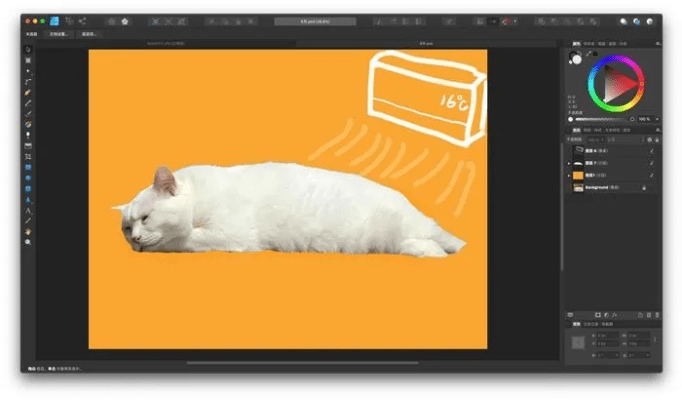Image resolution: width=682 pixels, height=400 pixels.
Task: Click the lock on Background layer
Action: click(644, 188)
